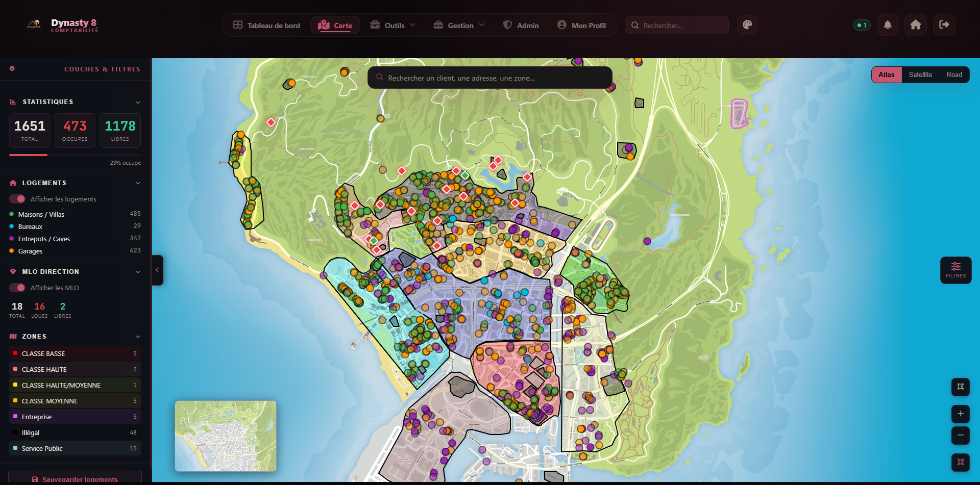The height and width of the screenshot is (485, 980).
Task: Click the map client search field
Action: 490,78
